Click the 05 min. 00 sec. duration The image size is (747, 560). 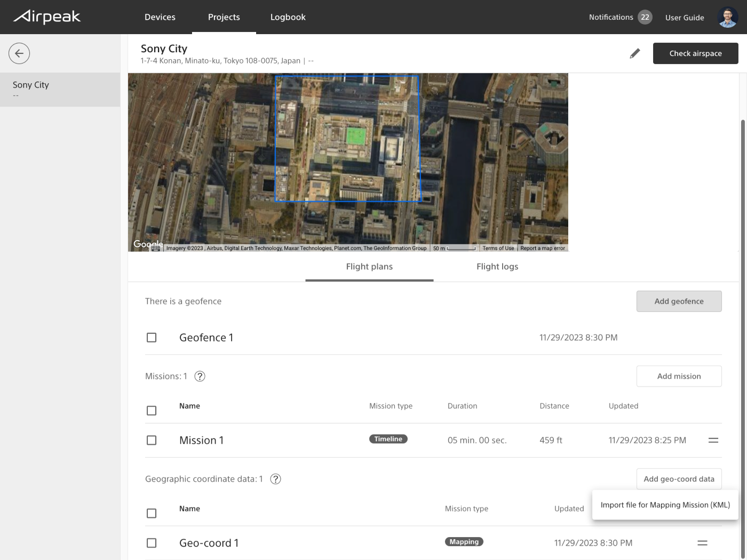[477, 441]
